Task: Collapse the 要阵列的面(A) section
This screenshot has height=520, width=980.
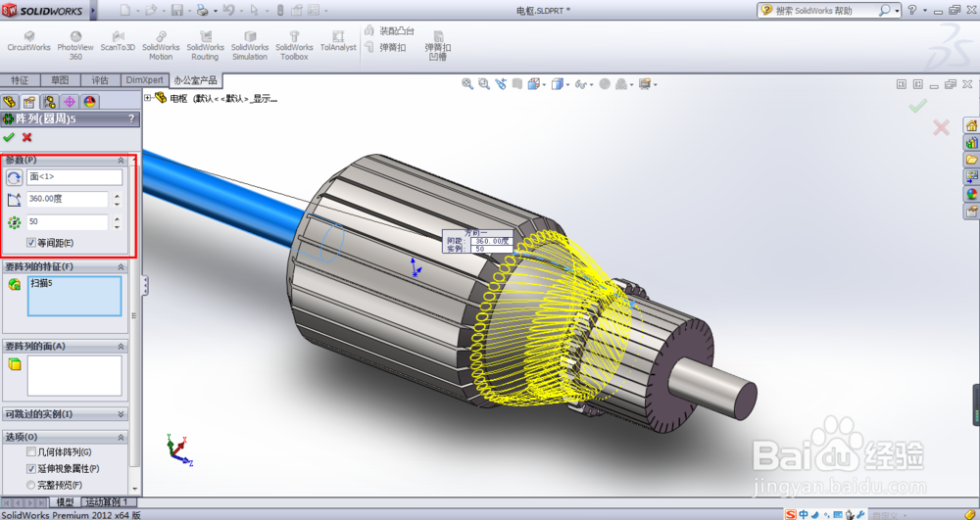Action: (121, 346)
